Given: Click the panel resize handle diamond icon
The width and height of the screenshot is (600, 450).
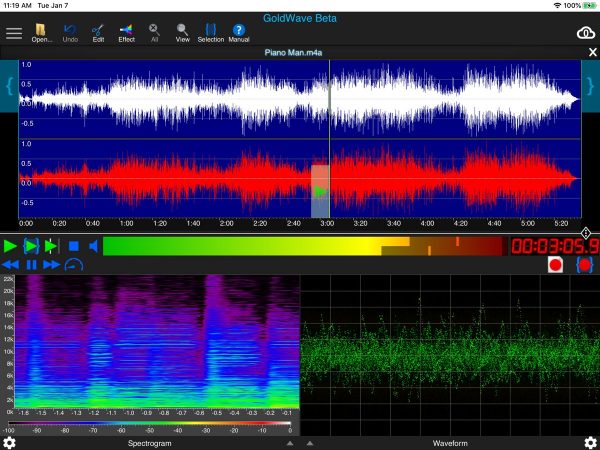Looking at the screenshot, I should [x=586, y=233].
